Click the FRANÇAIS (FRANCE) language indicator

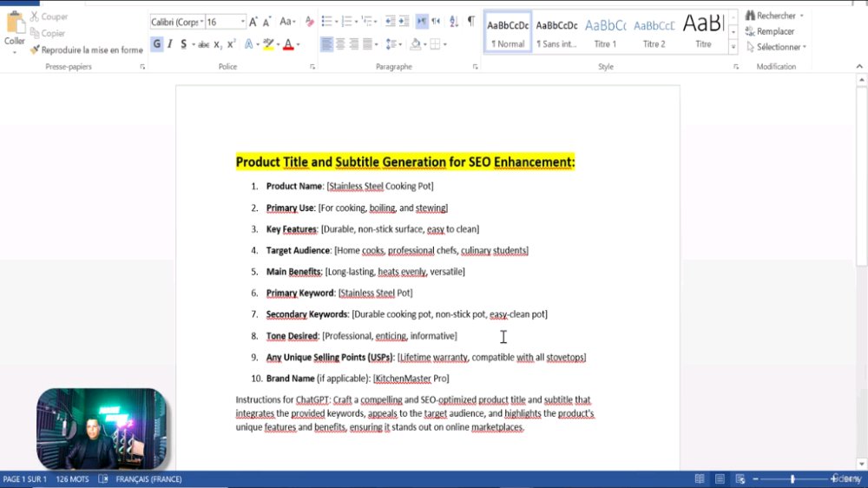[x=148, y=479]
